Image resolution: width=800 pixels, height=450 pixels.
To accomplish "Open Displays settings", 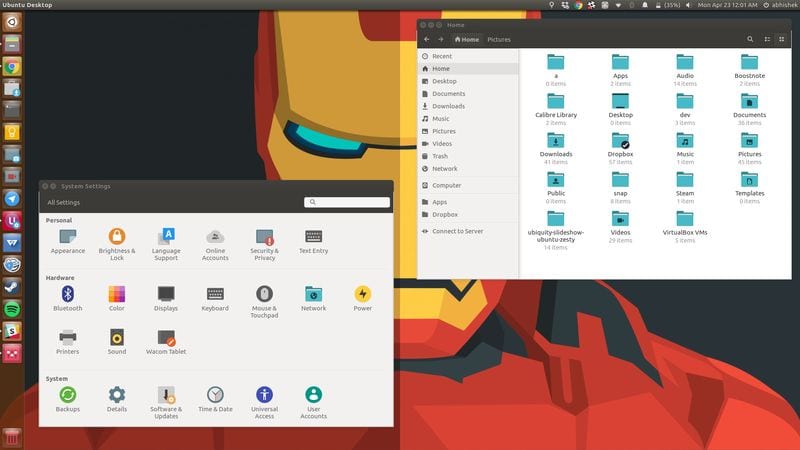I will [166, 298].
